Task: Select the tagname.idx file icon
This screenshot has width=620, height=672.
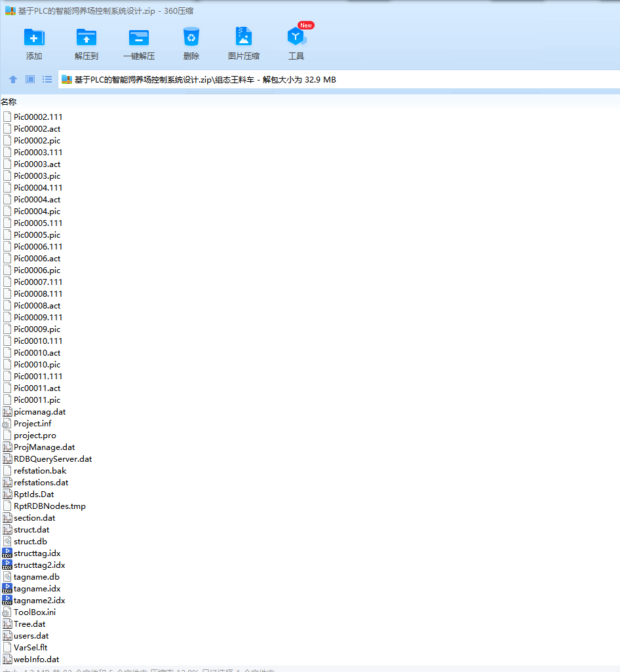Action: (x=7, y=588)
